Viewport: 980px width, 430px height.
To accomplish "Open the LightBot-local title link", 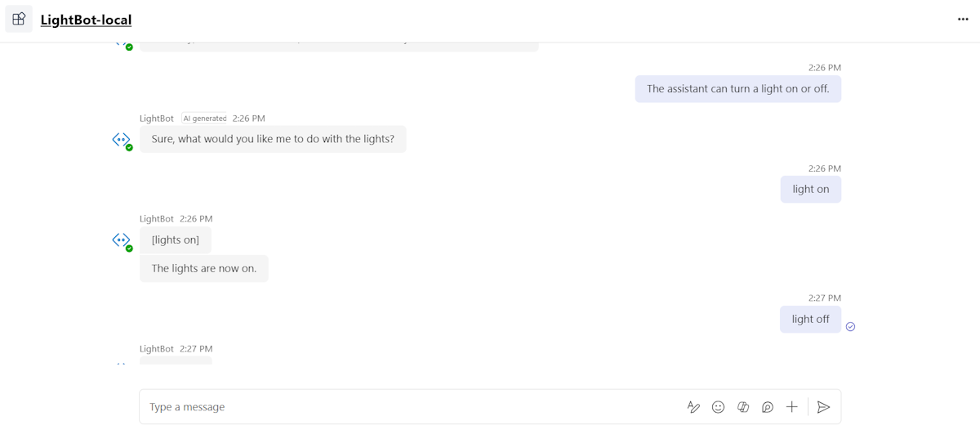I will tap(86, 20).
